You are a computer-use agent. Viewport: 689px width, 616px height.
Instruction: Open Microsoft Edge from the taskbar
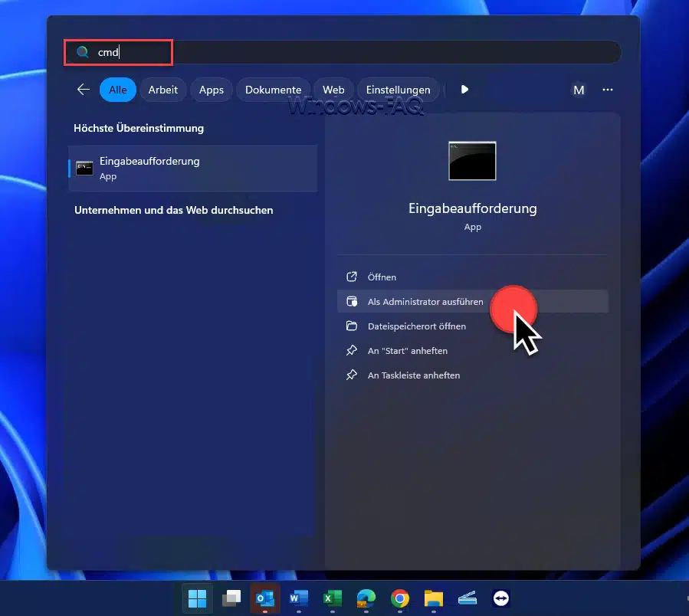tap(366, 598)
